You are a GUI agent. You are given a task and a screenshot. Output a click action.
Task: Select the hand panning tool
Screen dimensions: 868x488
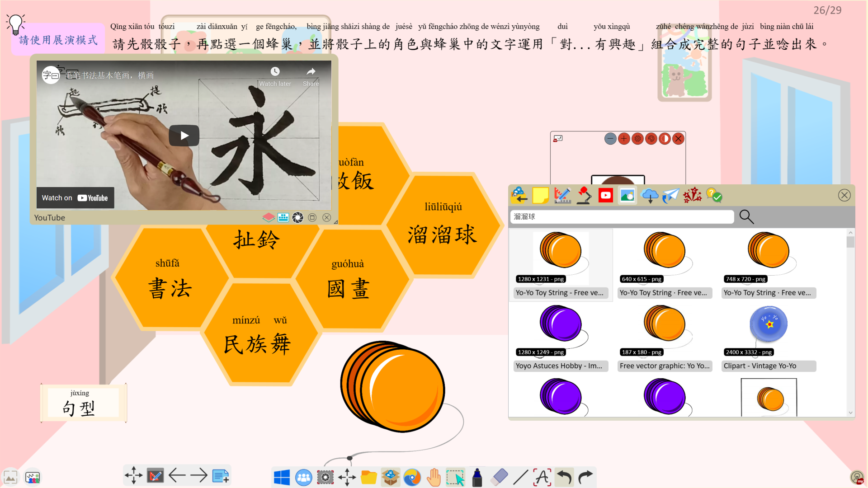coord(433,477)
